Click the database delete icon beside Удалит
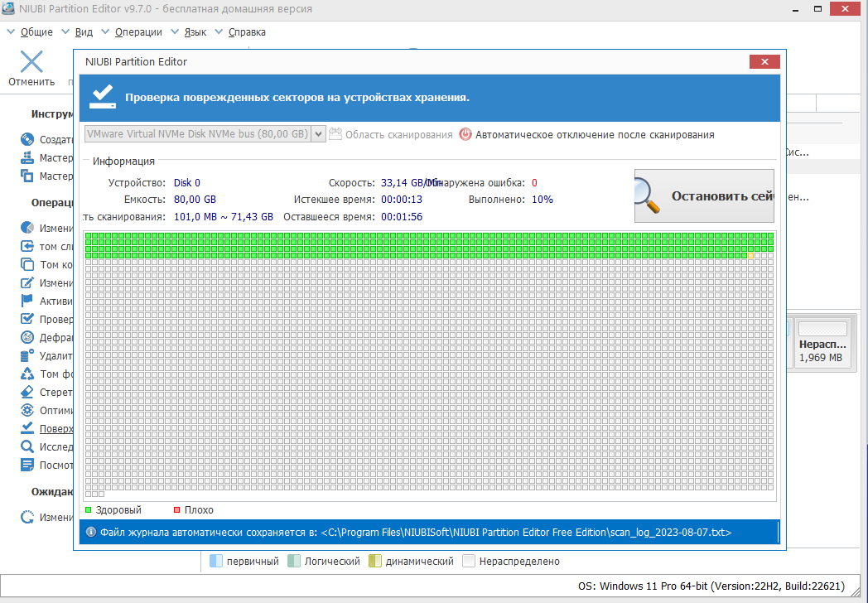Screen dimensions: 868x603 (x=27, y=355)
